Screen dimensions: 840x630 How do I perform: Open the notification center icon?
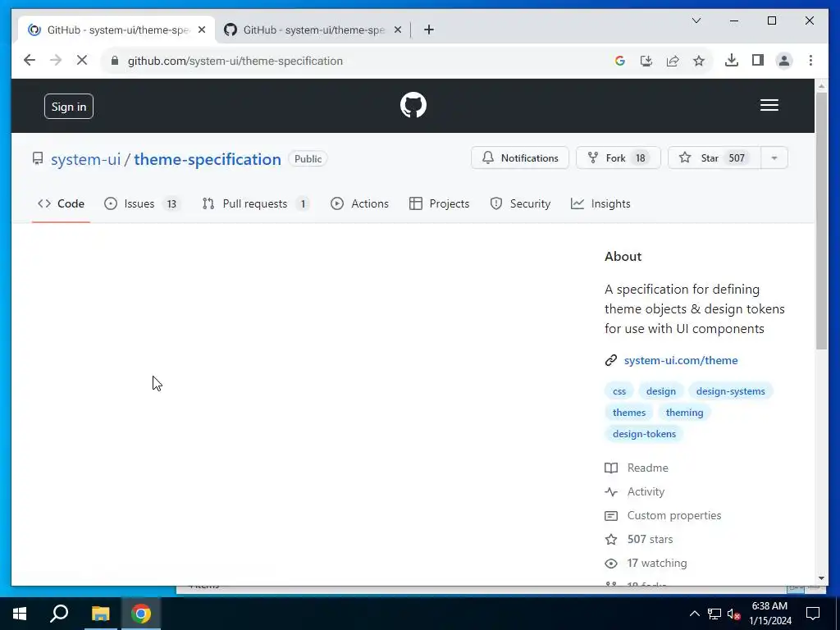(813, 614)
